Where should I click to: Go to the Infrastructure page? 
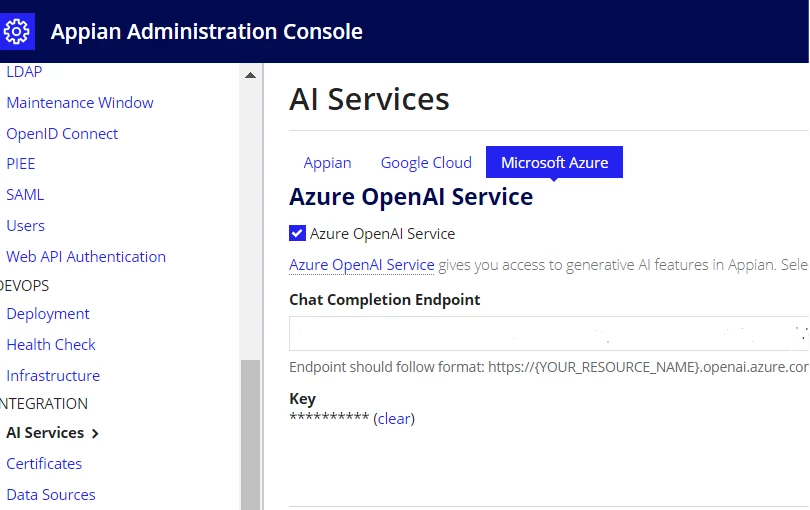coord(53,376)
